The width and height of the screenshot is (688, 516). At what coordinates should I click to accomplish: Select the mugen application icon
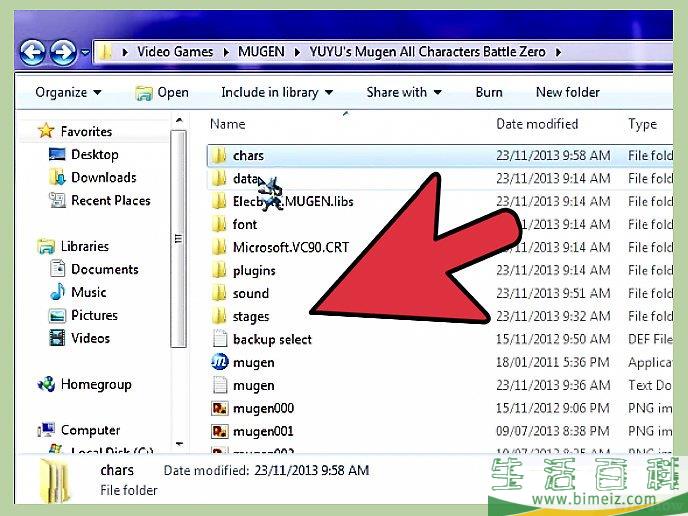(x=219, y=362)
